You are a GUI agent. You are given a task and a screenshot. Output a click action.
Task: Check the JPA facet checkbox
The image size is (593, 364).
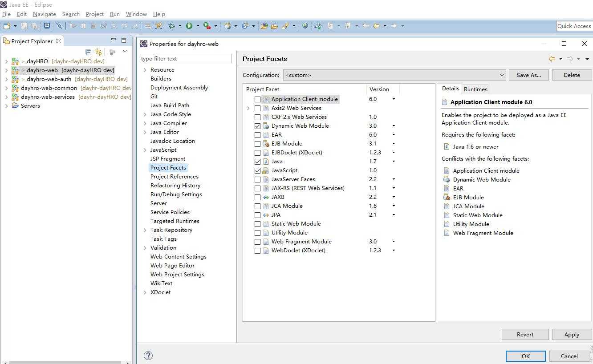tap(257, 215)
